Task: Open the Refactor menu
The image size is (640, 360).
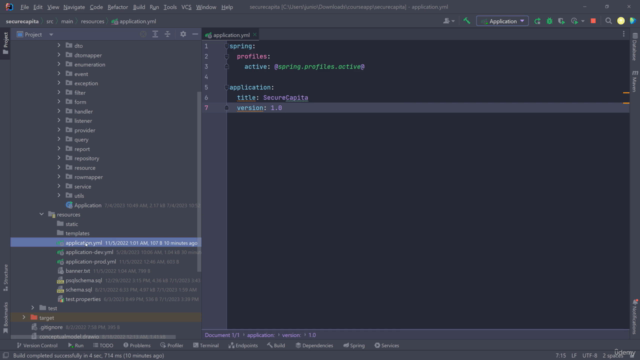Action: [118, 7]
